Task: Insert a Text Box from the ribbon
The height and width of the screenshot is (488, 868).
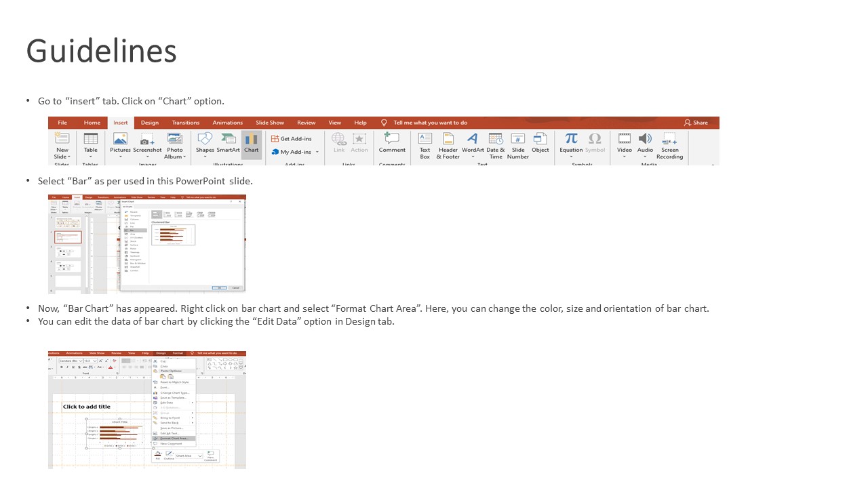Action: [425, 143]
